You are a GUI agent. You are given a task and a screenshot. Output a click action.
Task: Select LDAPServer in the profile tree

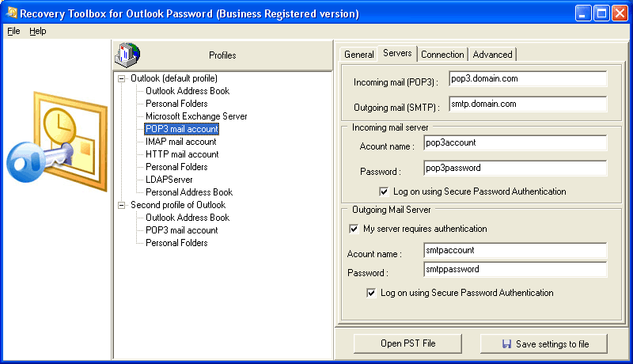pos(171,180)
